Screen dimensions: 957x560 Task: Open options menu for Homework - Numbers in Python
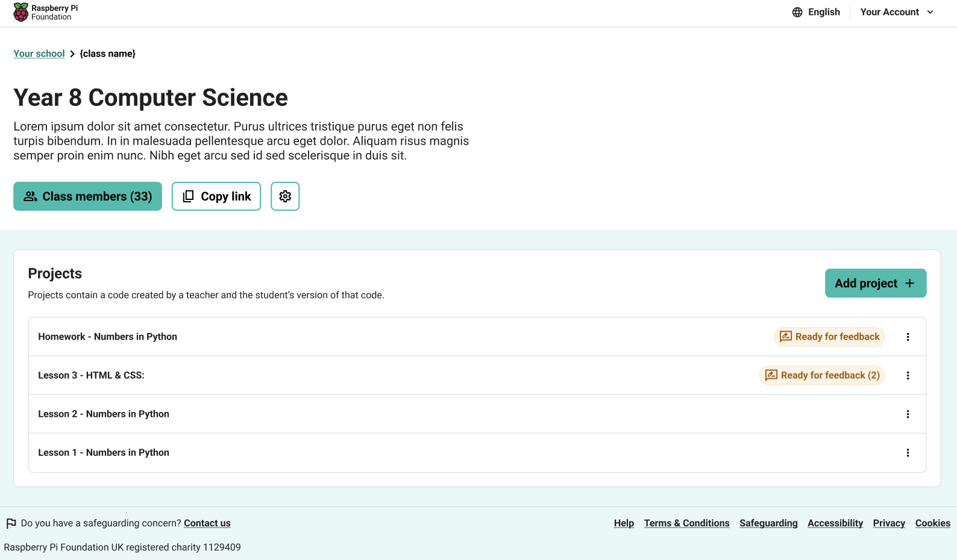[908, 337]
